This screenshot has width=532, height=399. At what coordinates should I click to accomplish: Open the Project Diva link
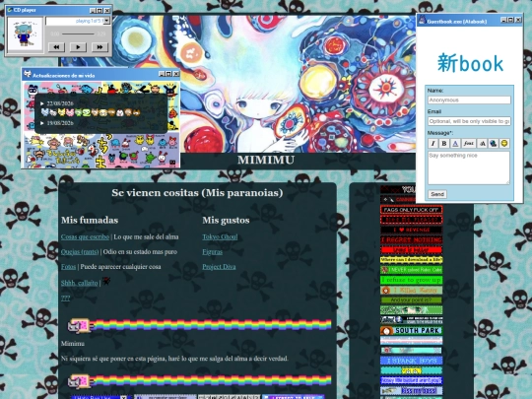pos(219,267)
